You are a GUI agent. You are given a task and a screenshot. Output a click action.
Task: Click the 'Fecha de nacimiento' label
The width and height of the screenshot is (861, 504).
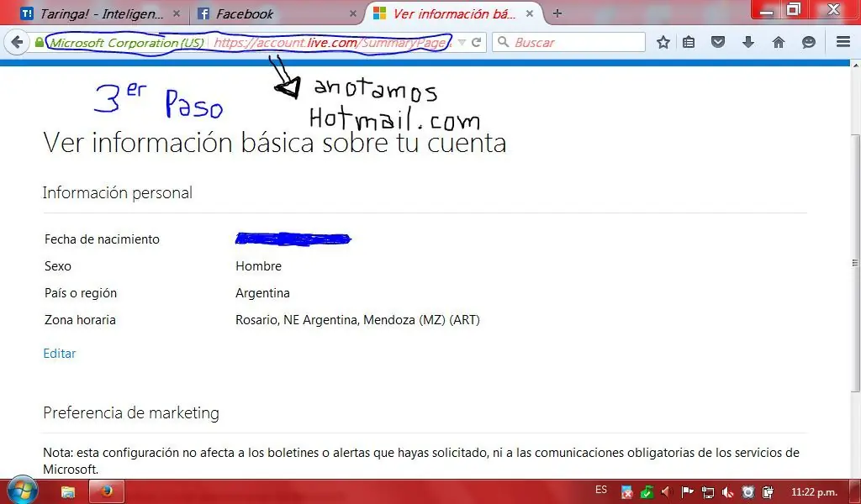click(x=102, y=239)
